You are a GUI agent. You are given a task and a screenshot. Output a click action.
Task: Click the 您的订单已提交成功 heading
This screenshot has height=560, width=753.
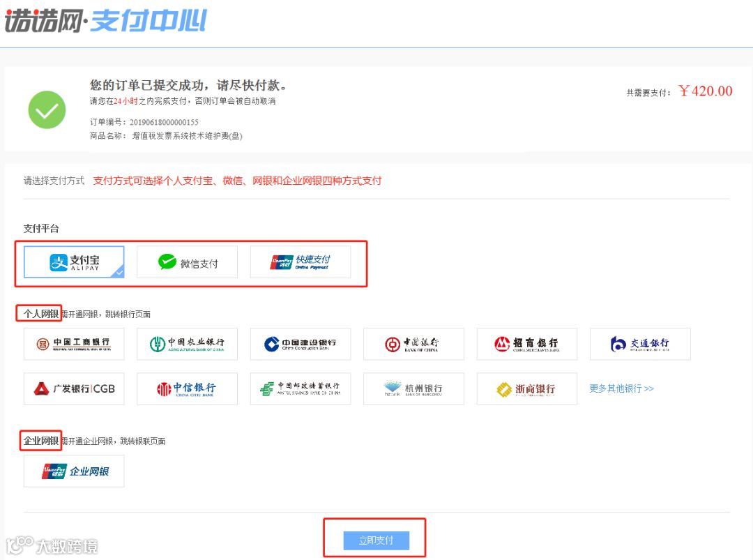[x=188, y=85]
